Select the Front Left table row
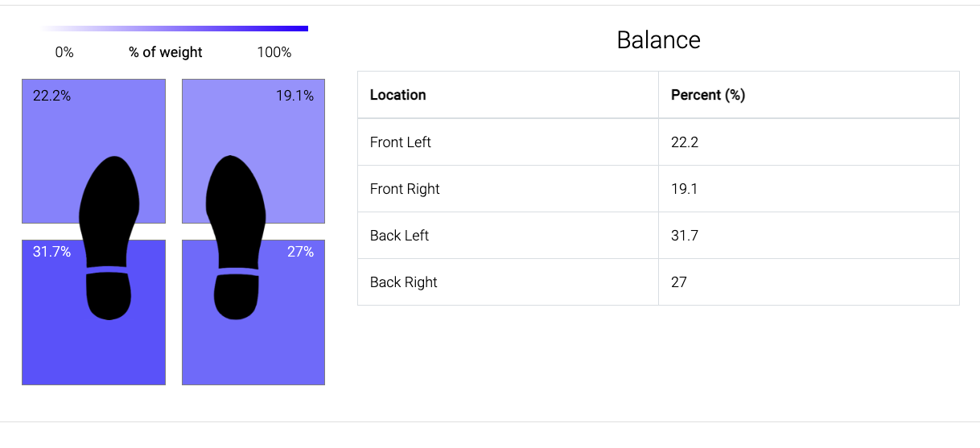Screen dimensions: 980x448 (658, 142)
